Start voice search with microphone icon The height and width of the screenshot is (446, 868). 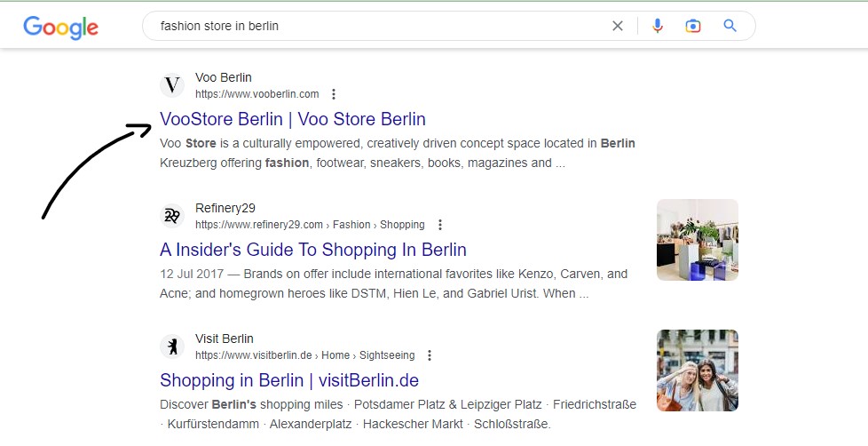click(x=657, y=26)
